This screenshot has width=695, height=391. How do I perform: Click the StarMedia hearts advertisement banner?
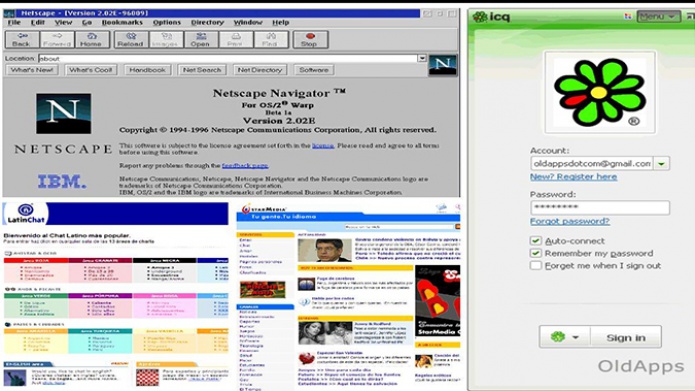(438, 301)
